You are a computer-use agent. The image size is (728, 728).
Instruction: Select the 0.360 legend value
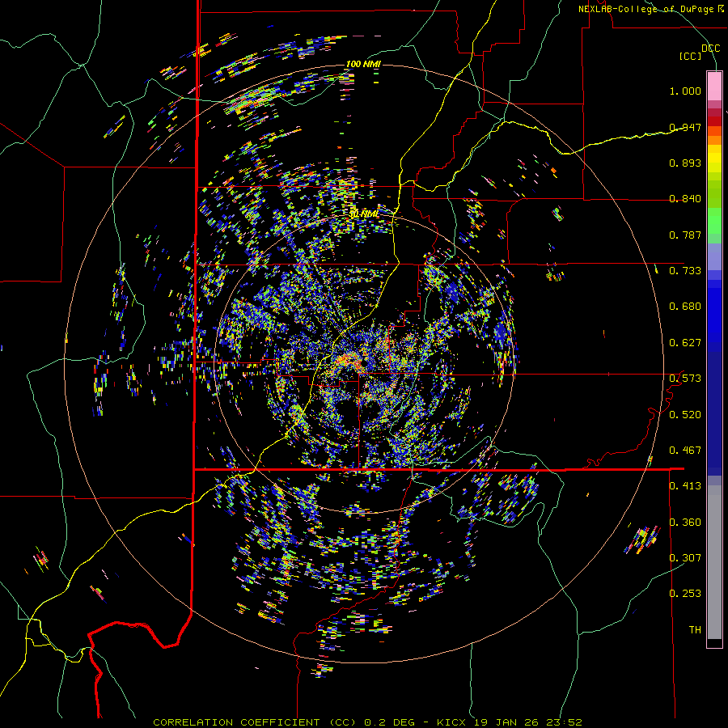685,523
